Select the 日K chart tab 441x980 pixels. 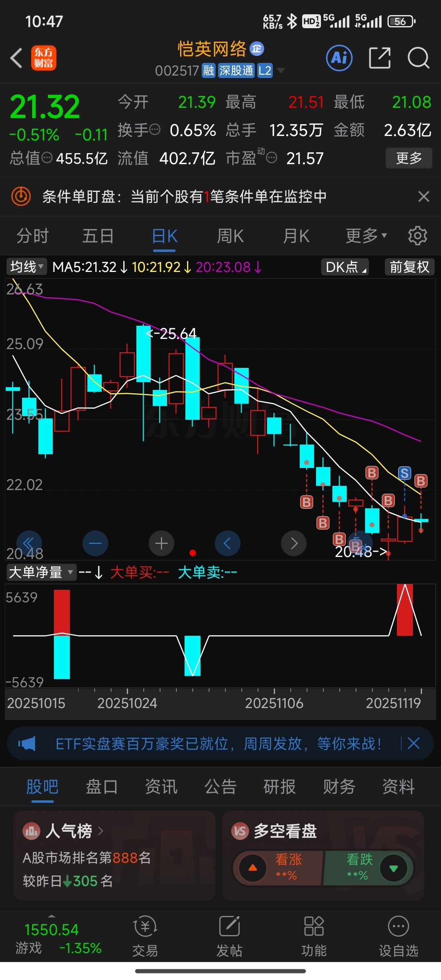(x=165, y=236)
